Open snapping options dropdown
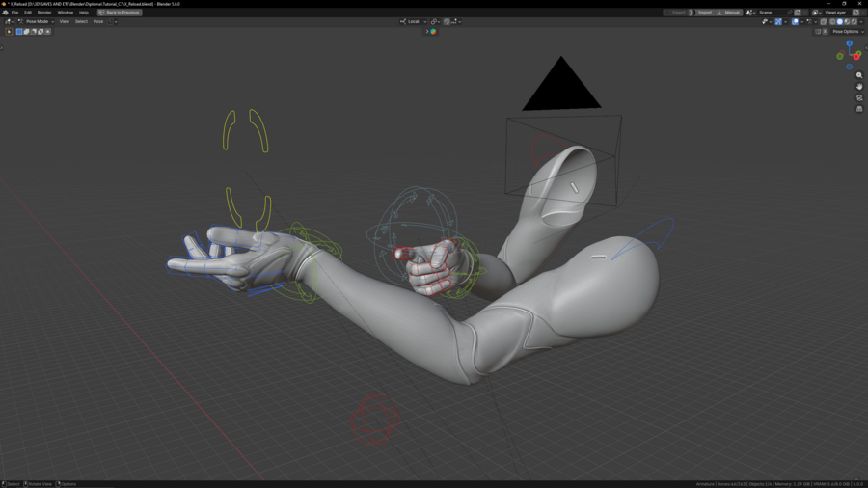 pos(456,21)
